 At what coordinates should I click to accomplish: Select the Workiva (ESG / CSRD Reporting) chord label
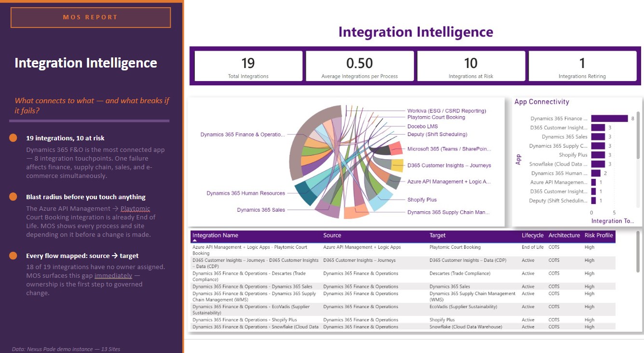pos(447,111)
